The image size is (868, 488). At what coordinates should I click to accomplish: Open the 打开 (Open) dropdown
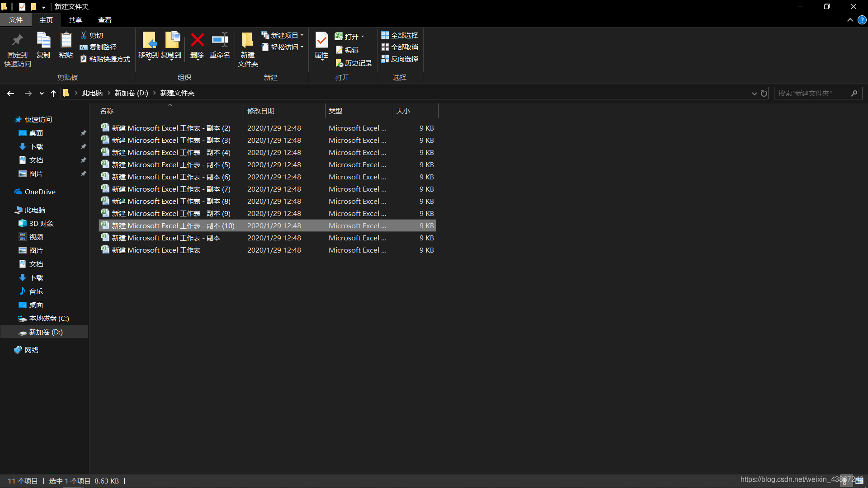click(x=349, y=36)
